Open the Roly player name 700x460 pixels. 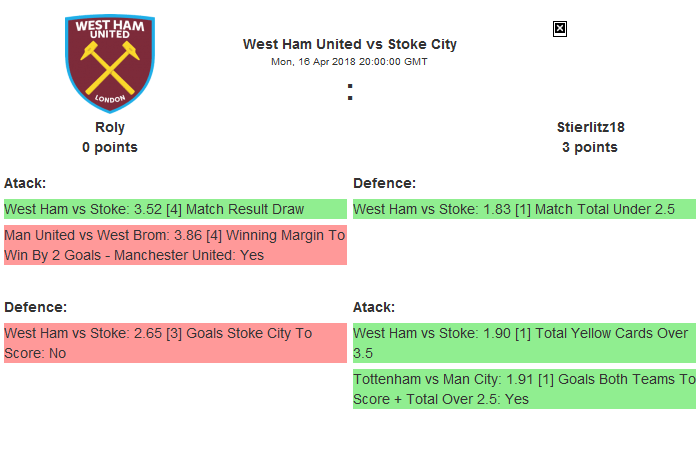[x=110, y=127]
